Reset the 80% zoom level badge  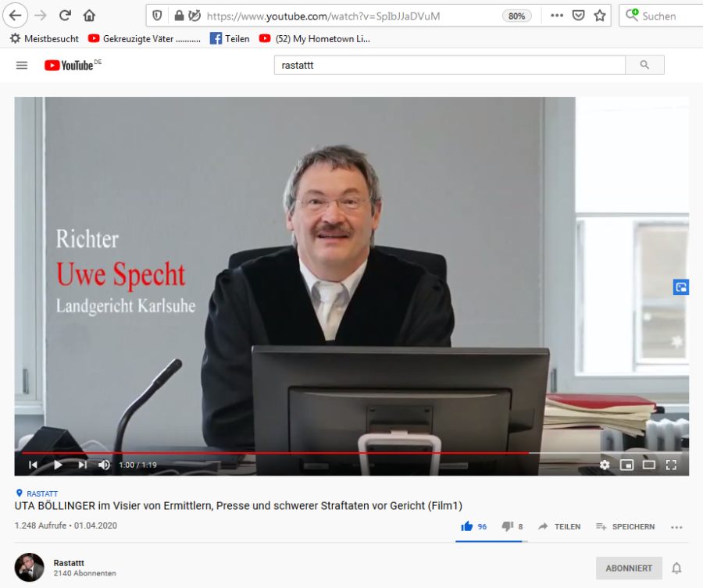tap(516, 16)
